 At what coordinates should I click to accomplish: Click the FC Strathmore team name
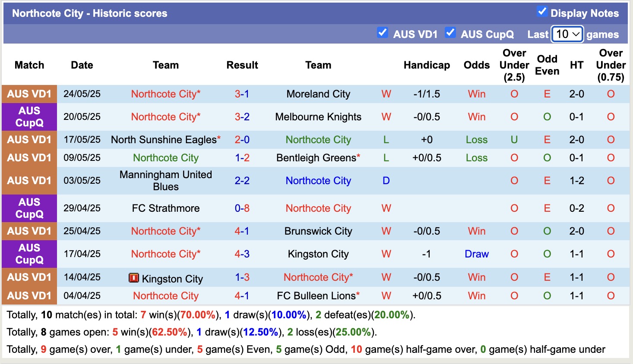tap(166, 208)
